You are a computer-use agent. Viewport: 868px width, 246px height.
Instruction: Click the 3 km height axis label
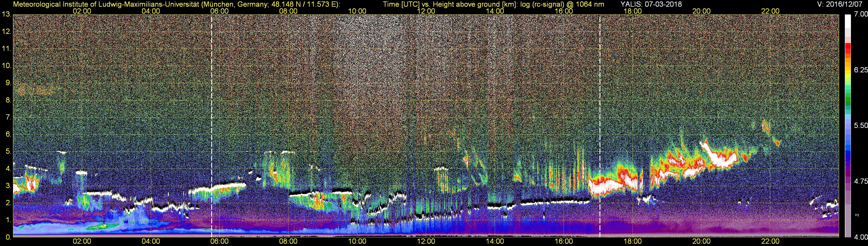pyautogui.click(x=8, y=186)
